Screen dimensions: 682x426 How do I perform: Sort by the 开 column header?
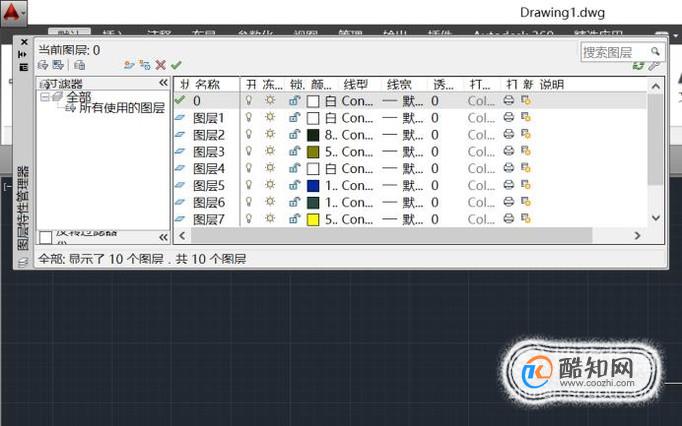[251, 84]
